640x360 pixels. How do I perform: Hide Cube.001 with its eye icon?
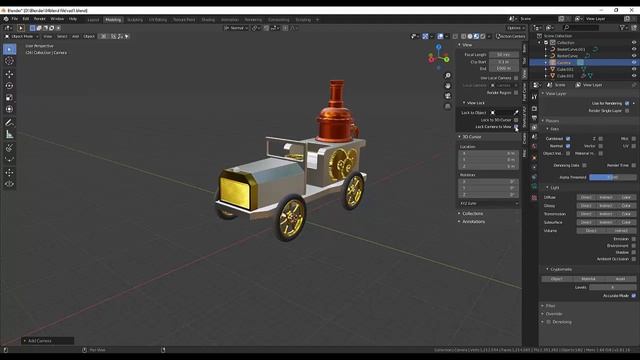coord(634,69)
